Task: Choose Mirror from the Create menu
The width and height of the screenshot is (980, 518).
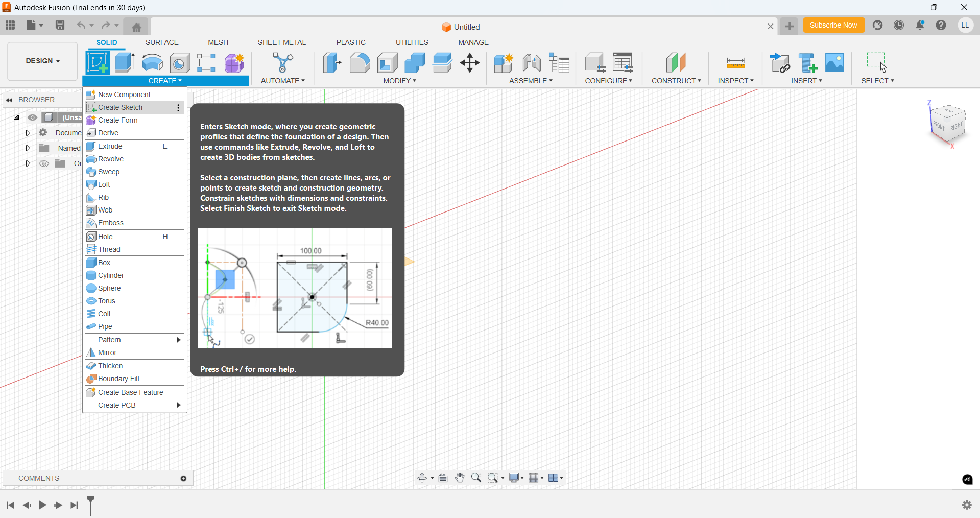Action: (x=135, y=352)
